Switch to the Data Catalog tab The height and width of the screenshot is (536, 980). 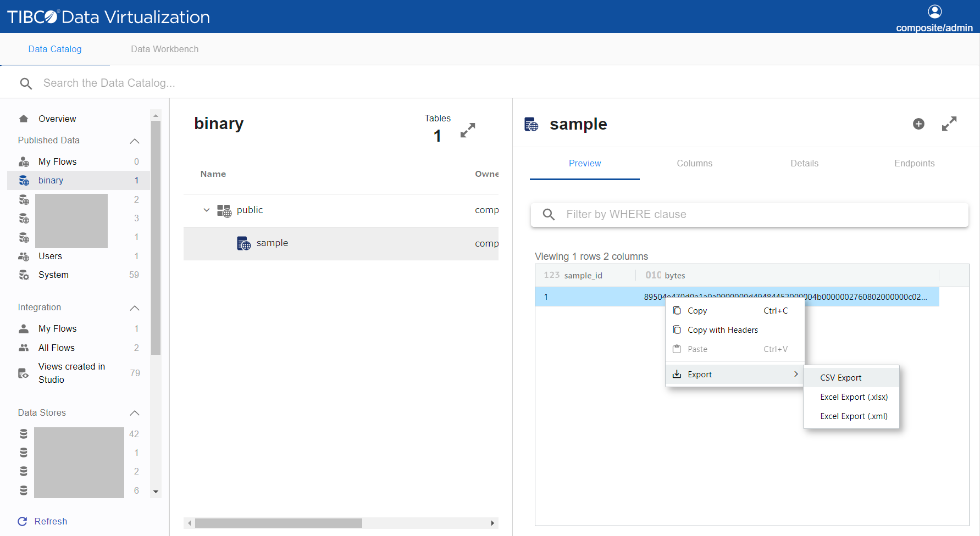55,49
